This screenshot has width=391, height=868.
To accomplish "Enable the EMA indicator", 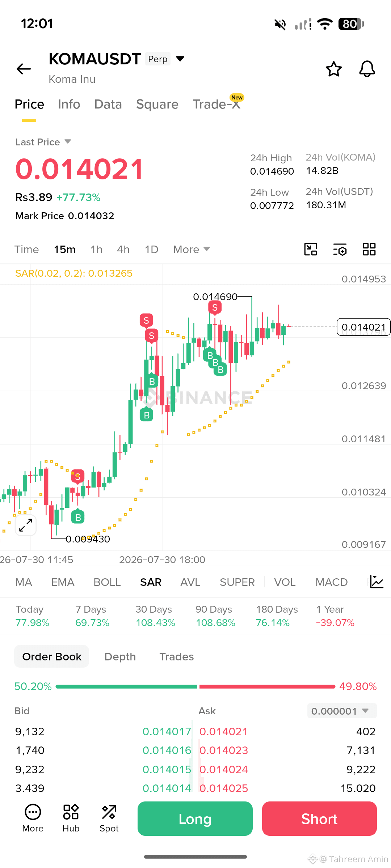I will (63, 582).
